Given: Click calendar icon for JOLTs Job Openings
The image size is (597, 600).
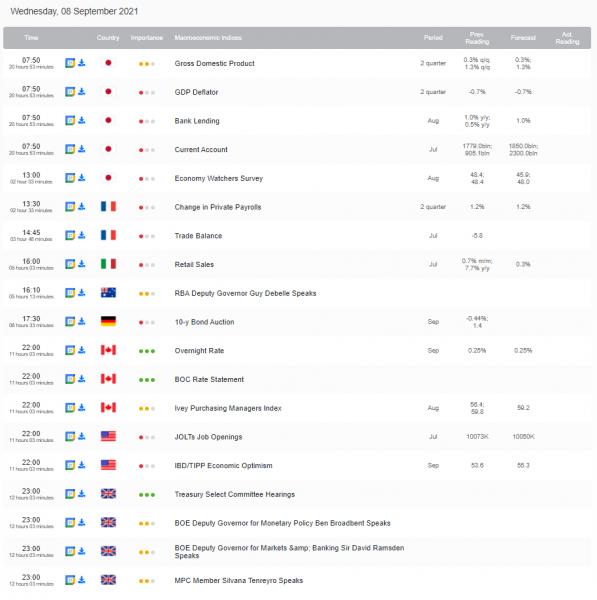Looking at the screenshot, I should pos(70,436).
